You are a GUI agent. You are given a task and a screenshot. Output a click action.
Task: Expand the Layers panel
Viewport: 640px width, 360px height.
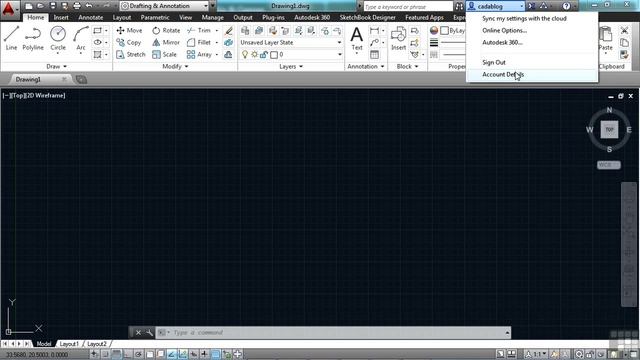pyautogui.click(x=291, y=67)
